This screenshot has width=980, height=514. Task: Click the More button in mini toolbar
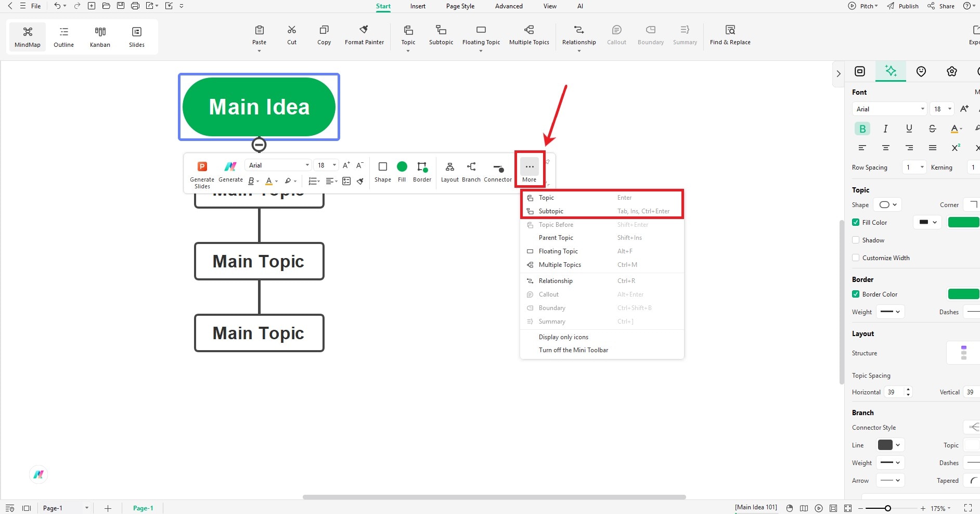click(530, 171)
